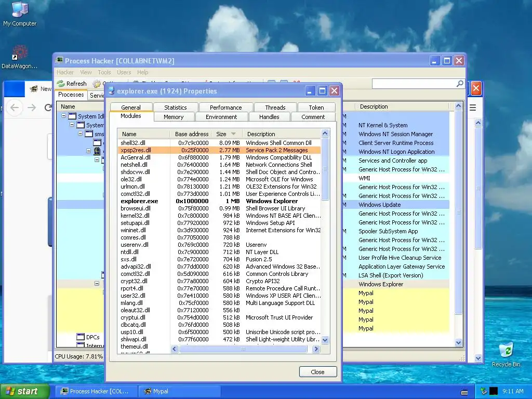
Task: Click the Process Hacker title bar icon
Action: (59, 60)
